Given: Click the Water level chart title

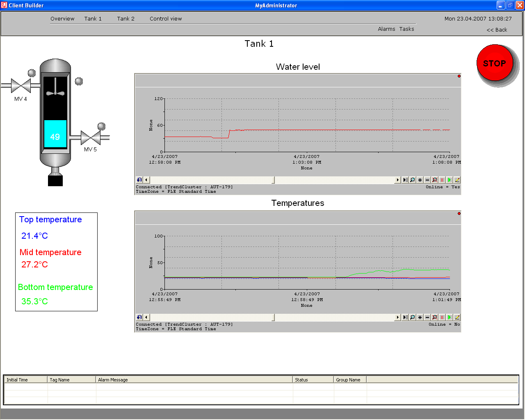Looking at the screenshot, I should point(298,67).
